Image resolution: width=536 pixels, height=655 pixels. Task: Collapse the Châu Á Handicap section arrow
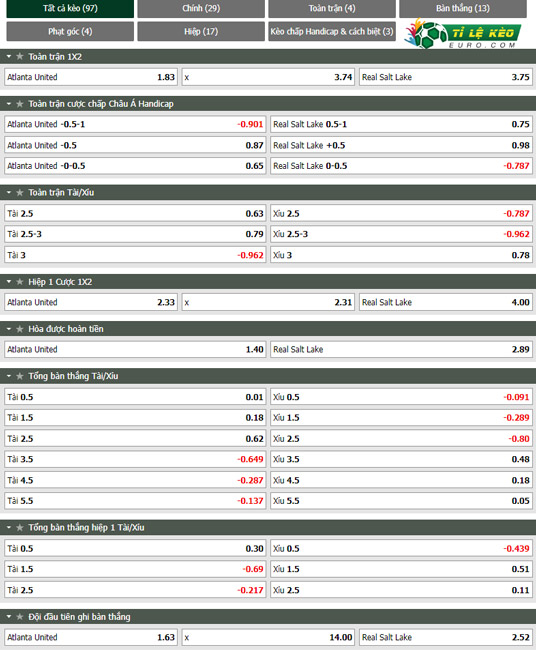tap(9, 104)
